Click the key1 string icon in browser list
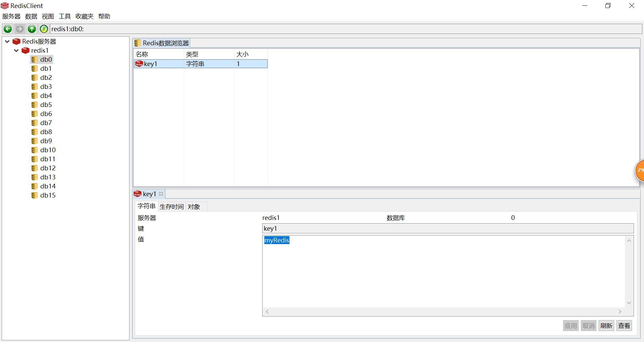The width and height of the screenshot is (644, 342). 139,64
